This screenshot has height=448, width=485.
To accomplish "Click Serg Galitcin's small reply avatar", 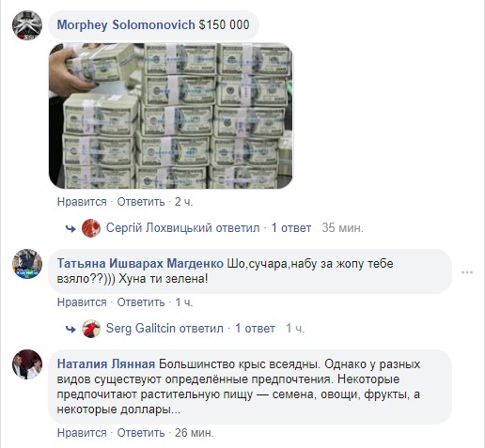I will pyautogui.click(x=91, y=329).
